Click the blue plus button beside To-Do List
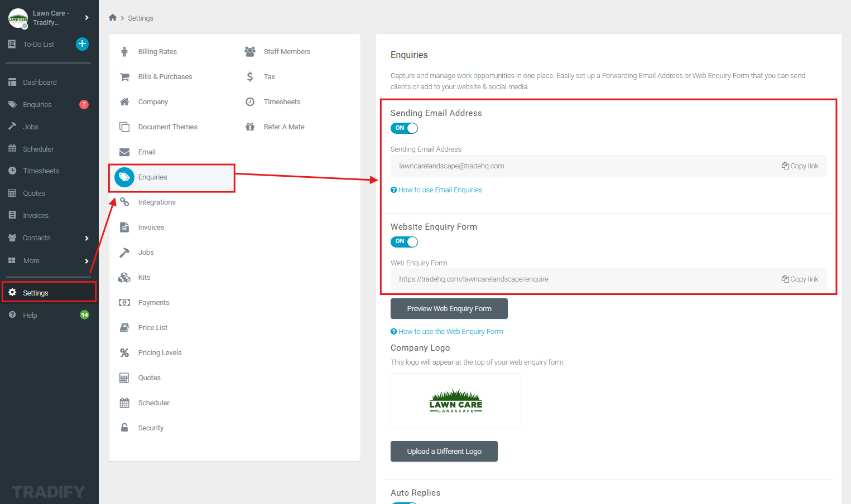The height and width of the screenshot is (504, 851). (x=82, y=43)
